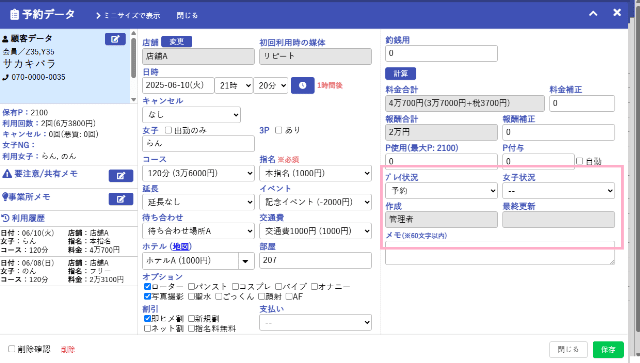Open the キャンセル dropdown

click(x=191, y=115)
